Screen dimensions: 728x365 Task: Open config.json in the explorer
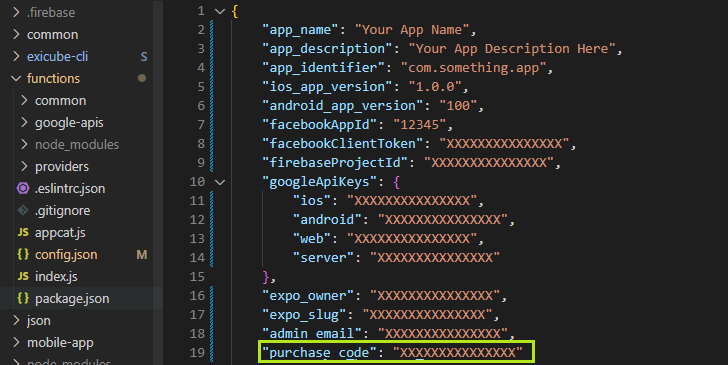point(66,254)
